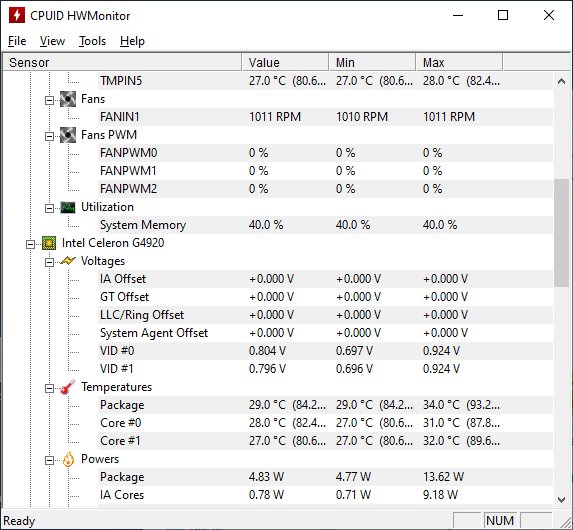This screenshot has height=530, width=573.
Task: Select the Package power row
Action: click(x=325, y=477)
